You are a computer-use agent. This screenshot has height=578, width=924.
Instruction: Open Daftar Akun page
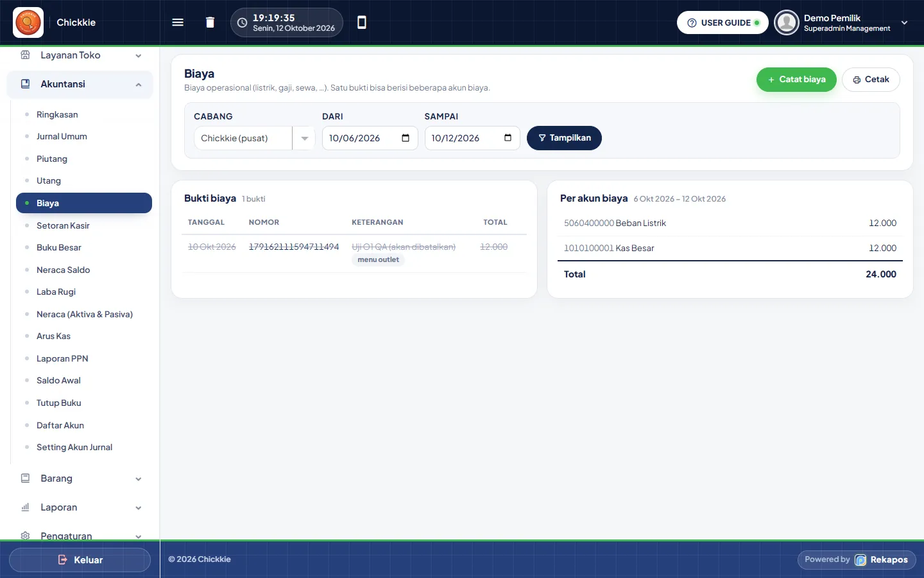click(x=84, y=425)
